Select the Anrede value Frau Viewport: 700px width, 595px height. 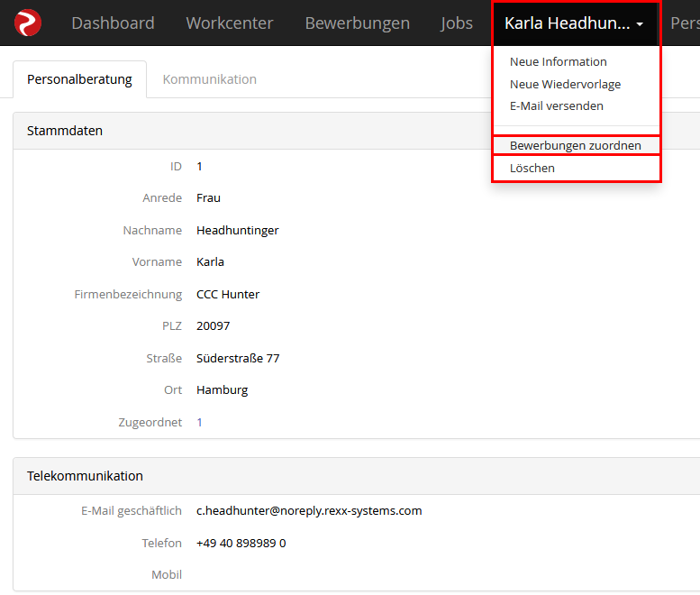[208, 198]
